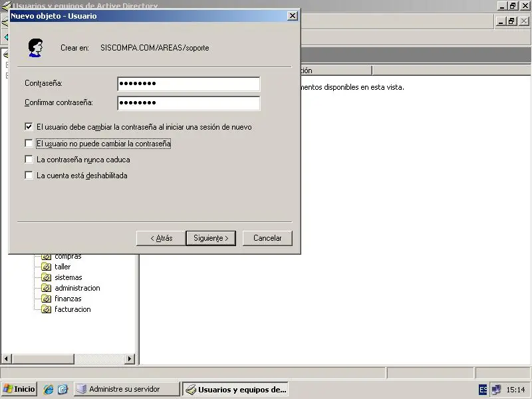Click the 'finanzas' tree label

click(68, 299)
